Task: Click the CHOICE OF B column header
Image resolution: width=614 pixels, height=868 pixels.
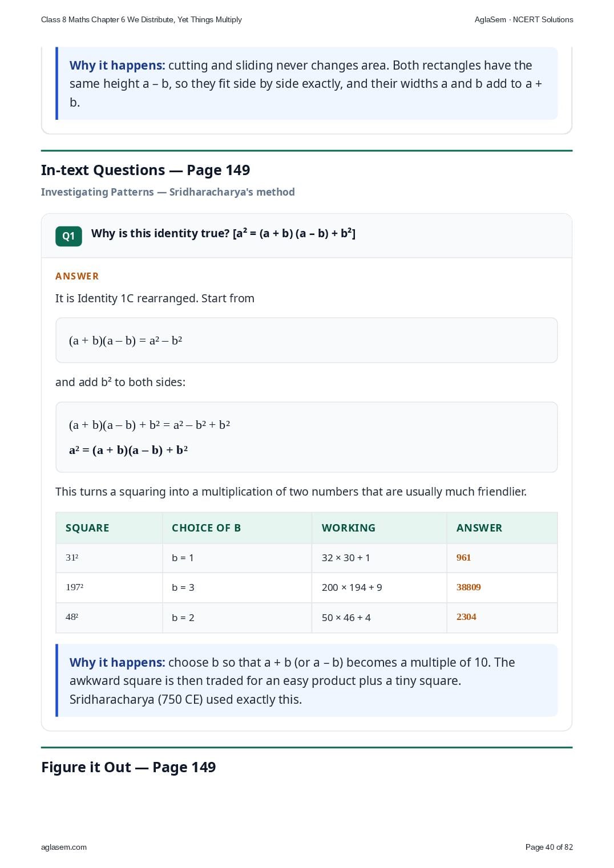Action: click(x=206, y=528)
